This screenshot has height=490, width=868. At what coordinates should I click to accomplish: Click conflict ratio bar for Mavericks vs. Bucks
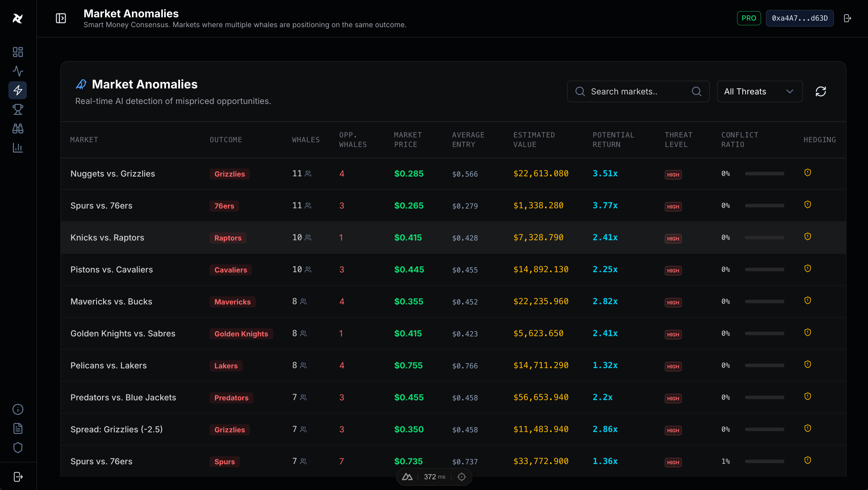tap(764, 301)
